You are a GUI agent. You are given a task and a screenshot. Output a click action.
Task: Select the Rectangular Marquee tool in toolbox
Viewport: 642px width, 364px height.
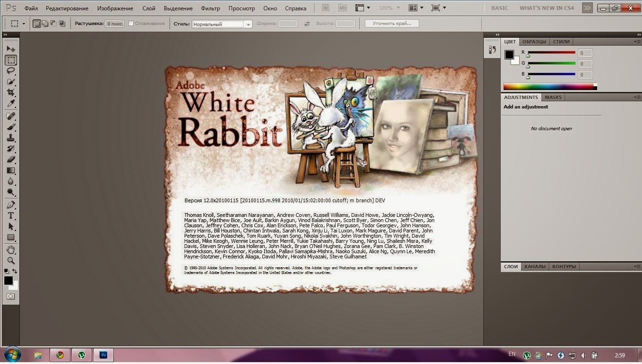pos(11,60)
